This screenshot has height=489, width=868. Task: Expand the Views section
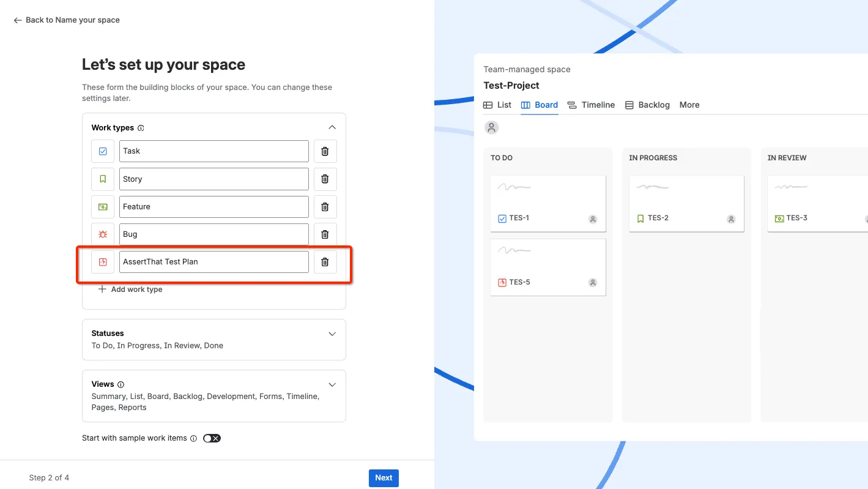pos(332,384)
